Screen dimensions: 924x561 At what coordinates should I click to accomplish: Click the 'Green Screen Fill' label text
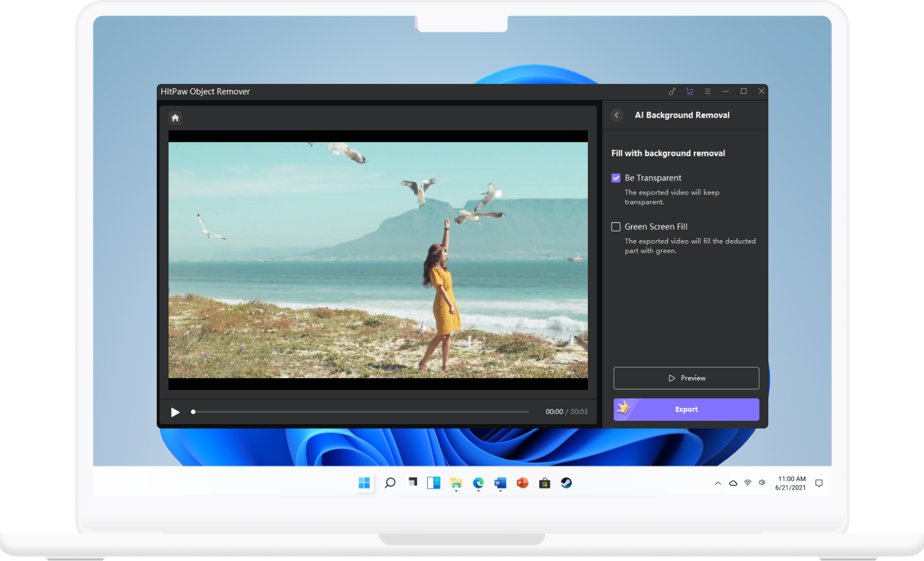656,226
